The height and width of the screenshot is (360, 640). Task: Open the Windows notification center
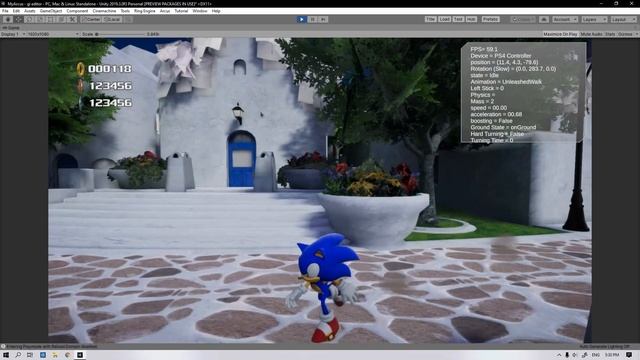pos(629,355)
